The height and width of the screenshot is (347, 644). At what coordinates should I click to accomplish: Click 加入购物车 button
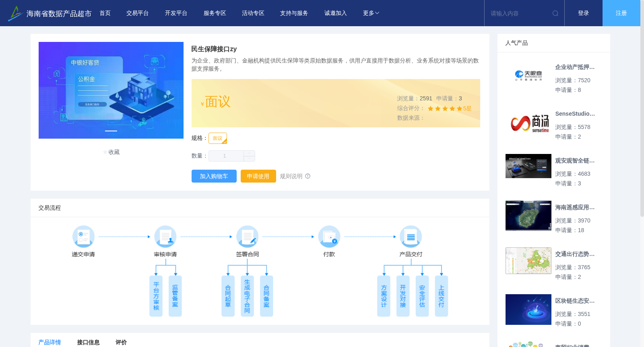pyautogui.click(x=214, y=176)
